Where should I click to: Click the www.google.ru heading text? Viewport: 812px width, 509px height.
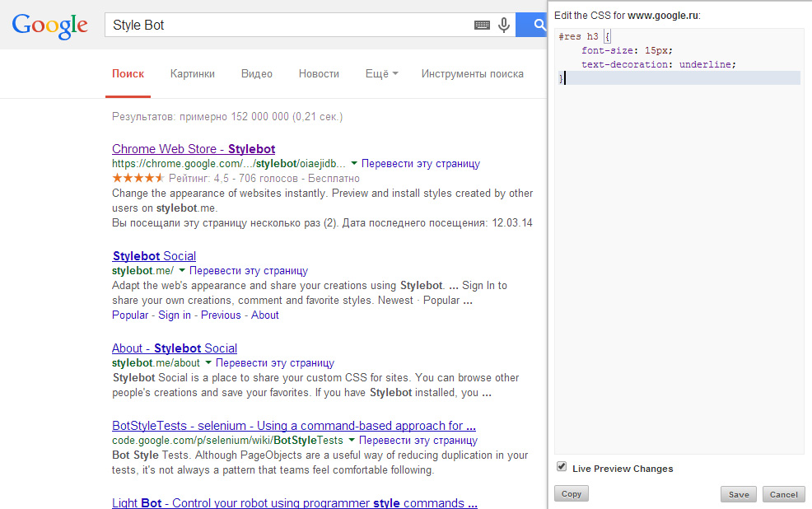point(663,16)
